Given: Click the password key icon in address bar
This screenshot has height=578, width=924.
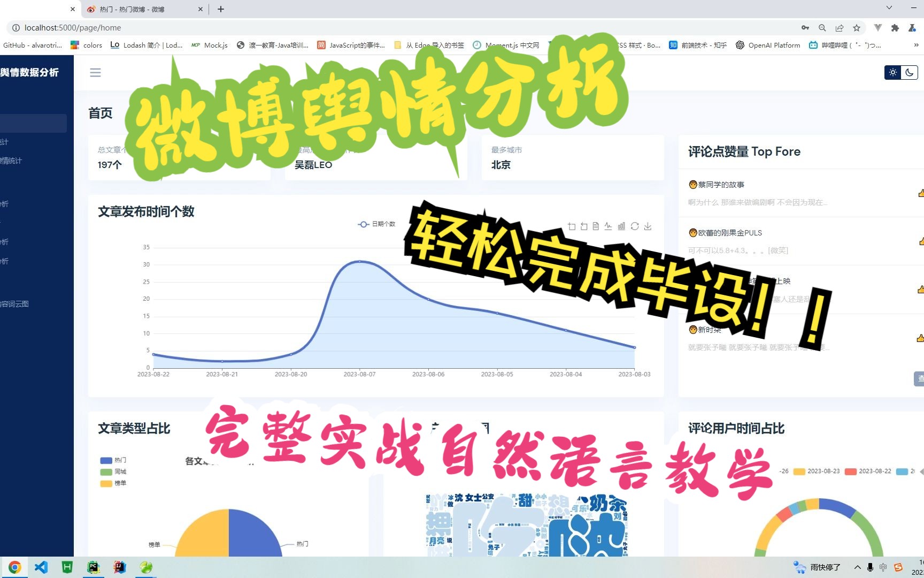Looking at the screenshot, I should 805,28.
